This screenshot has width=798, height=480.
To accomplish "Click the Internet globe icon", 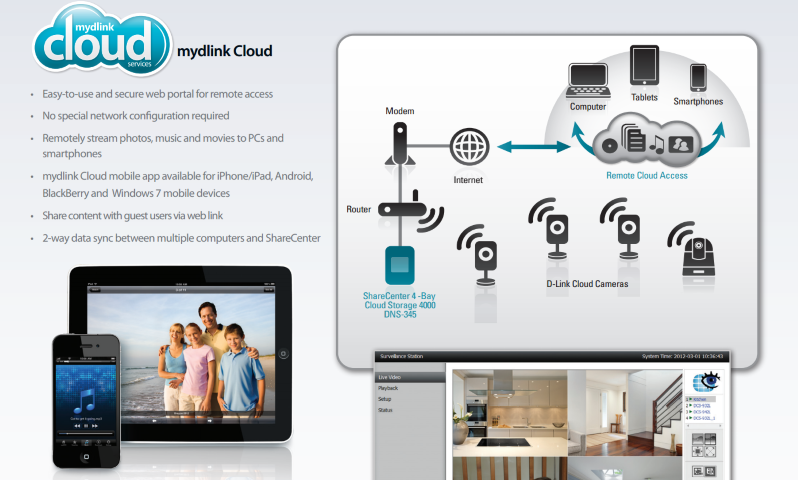I will [x=469, y=147].
